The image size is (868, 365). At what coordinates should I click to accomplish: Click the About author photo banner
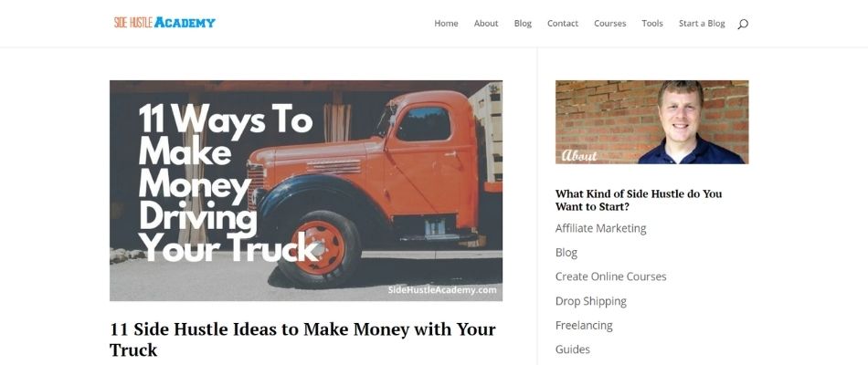pyautogui.click(x=652, y=122)
